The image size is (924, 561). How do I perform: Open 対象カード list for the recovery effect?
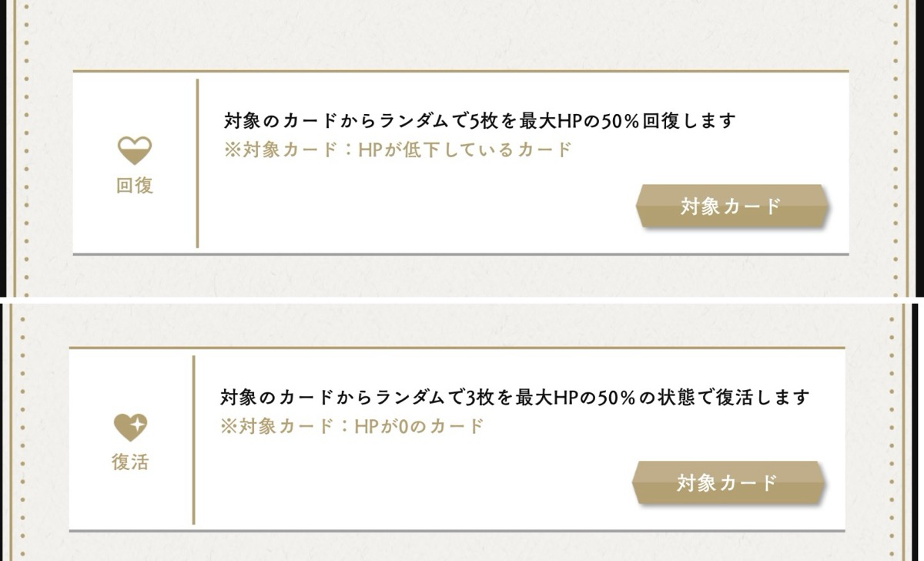(x=731, y=206)
